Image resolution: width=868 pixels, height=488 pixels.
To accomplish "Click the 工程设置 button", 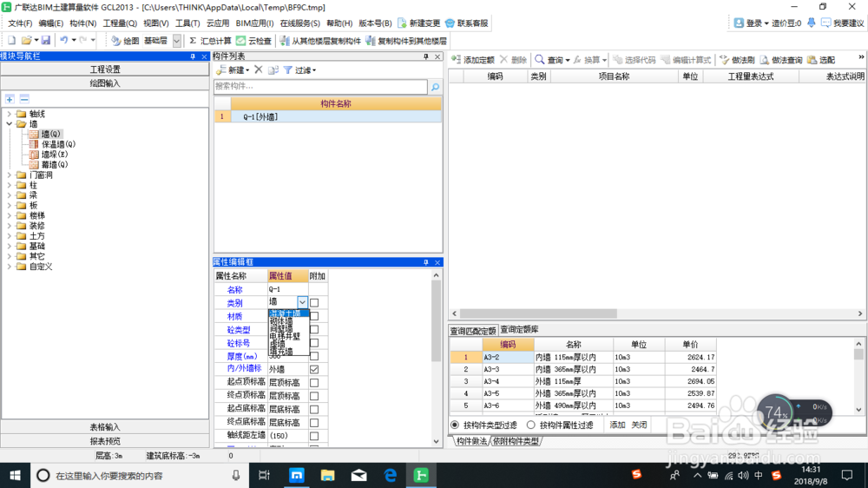I will point(105,69).
